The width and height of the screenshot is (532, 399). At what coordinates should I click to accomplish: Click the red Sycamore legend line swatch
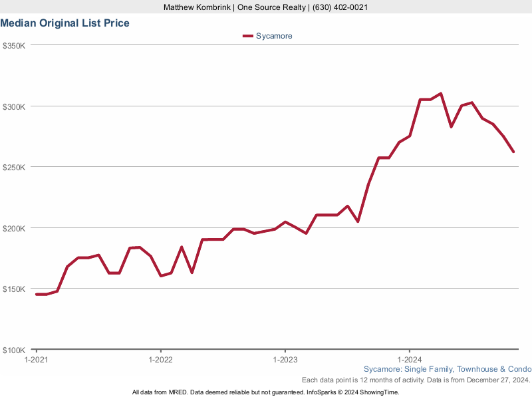click(248, 36)
